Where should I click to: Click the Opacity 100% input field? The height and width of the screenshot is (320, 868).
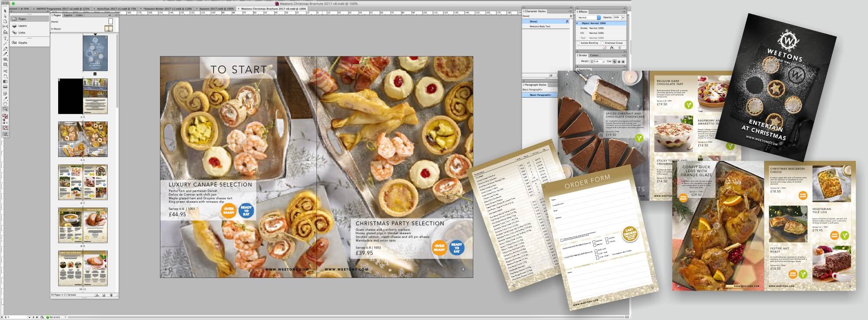[x=617, y=17]
